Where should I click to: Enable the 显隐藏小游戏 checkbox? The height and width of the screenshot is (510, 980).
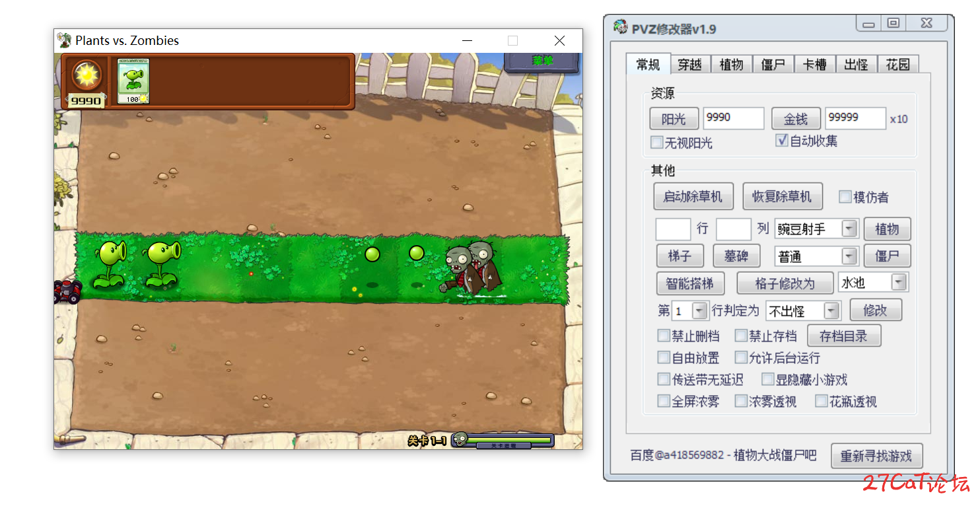[x=767, y=379]
